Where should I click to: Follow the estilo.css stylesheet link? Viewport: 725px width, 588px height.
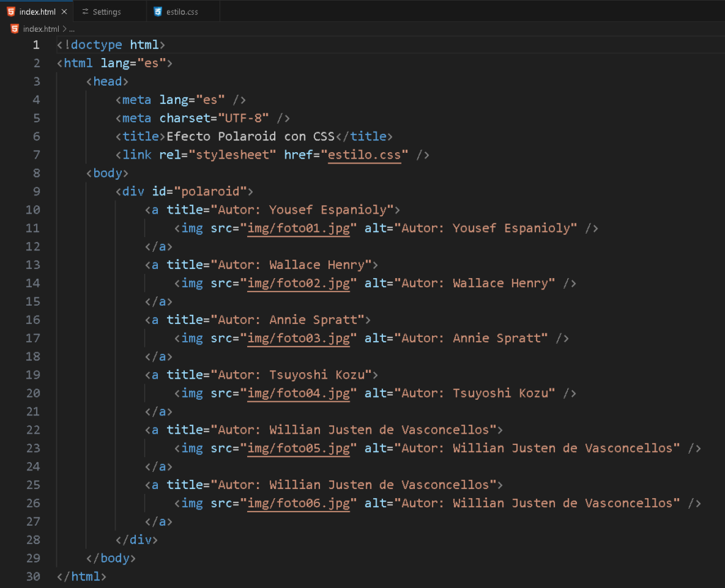(x=365, y=155)
